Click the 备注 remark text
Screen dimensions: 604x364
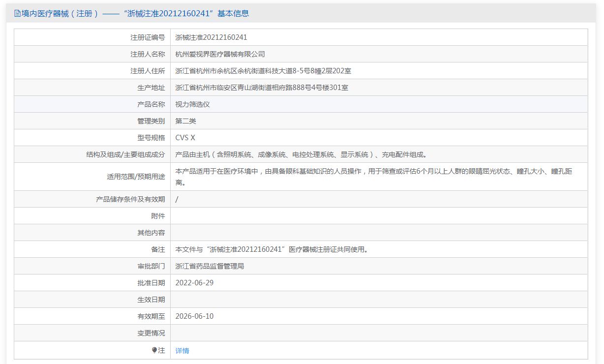(272, 249)
